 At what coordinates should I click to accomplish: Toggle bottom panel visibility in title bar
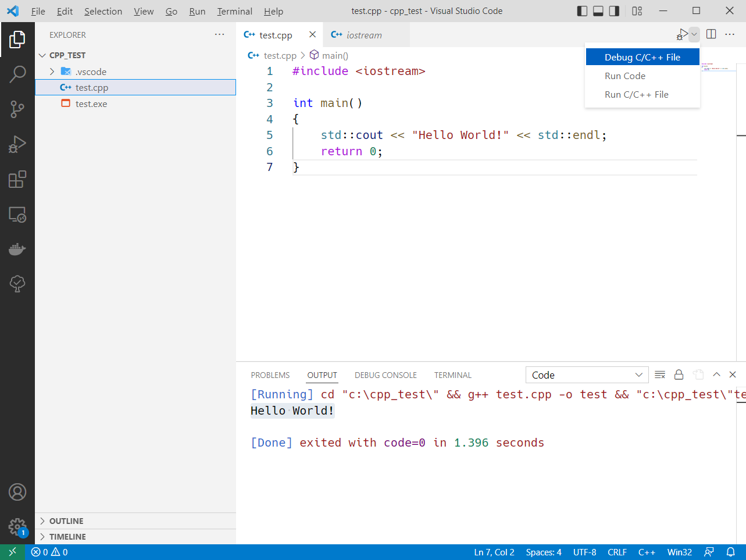(x=598, y=11)
